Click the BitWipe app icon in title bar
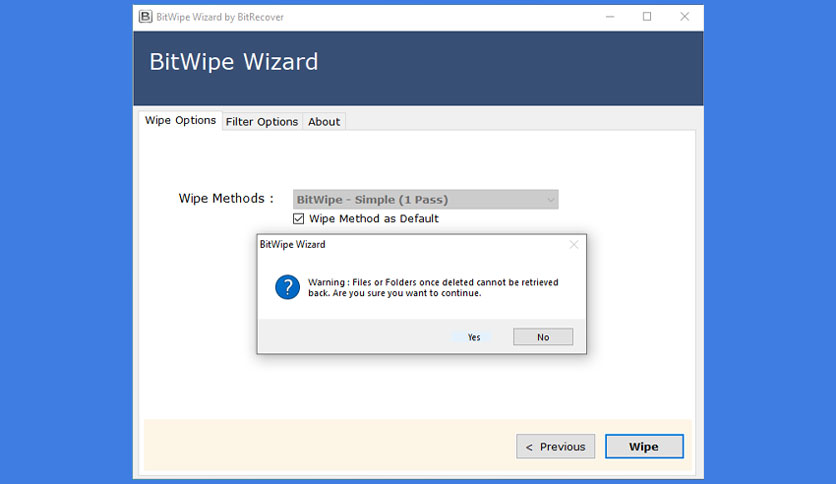Image resolution: width=836 pixels, height=484 pixels. (x=146, y=17)
